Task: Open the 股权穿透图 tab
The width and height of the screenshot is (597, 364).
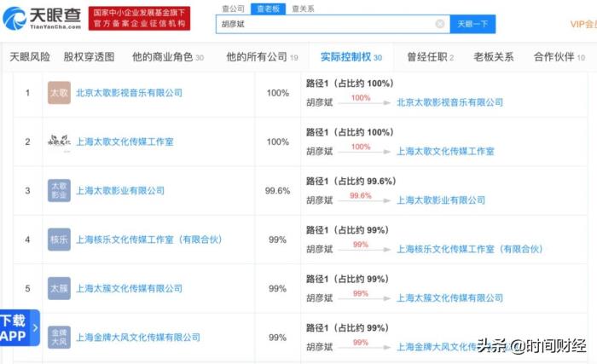Action: coord(89,57)
